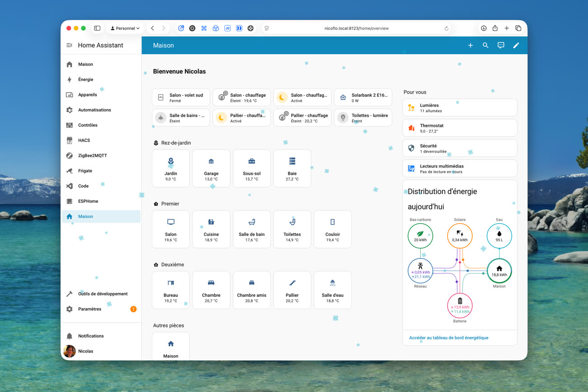588x392 pixels.
Task: Reload the page with the refresh icon
Action: point(446,28)
